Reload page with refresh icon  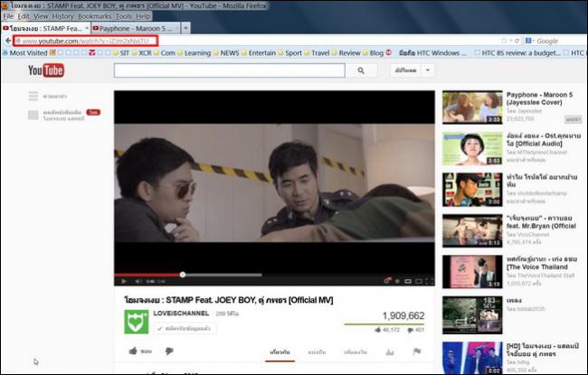click(517, 41)
